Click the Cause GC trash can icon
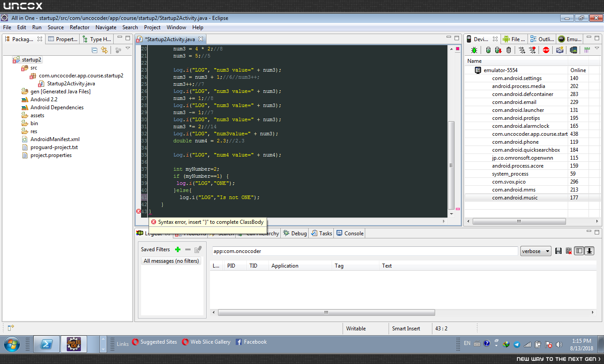The height and width of the screenshot is (364, 604). [509, 50]
